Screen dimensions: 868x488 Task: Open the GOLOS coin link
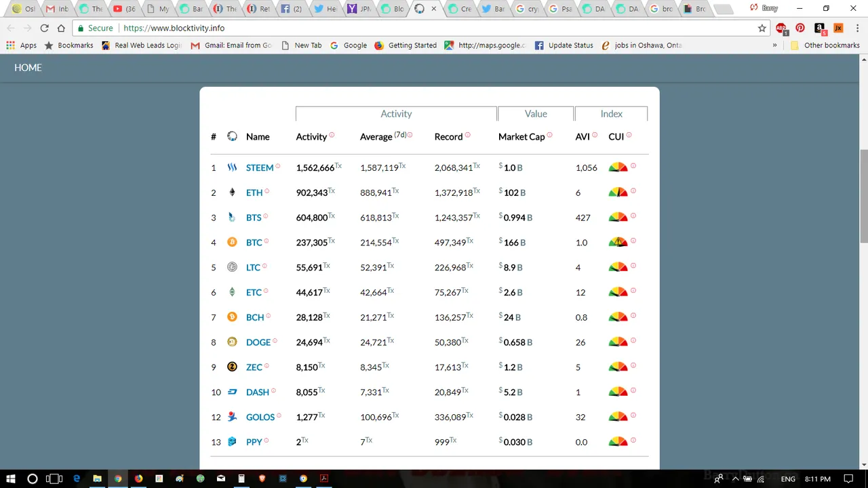pyautogui.click(x=260, y=417)
